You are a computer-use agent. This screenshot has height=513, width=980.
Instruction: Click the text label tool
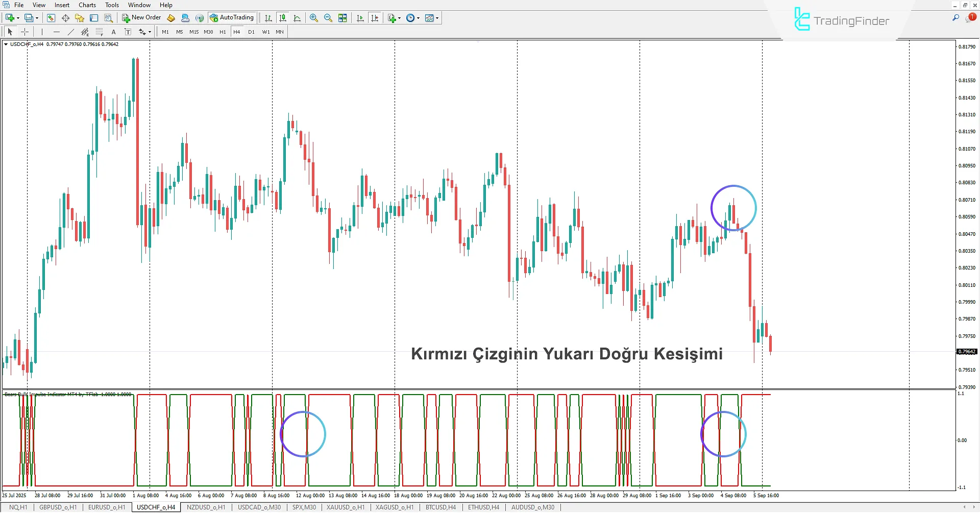tap(128, 32)
